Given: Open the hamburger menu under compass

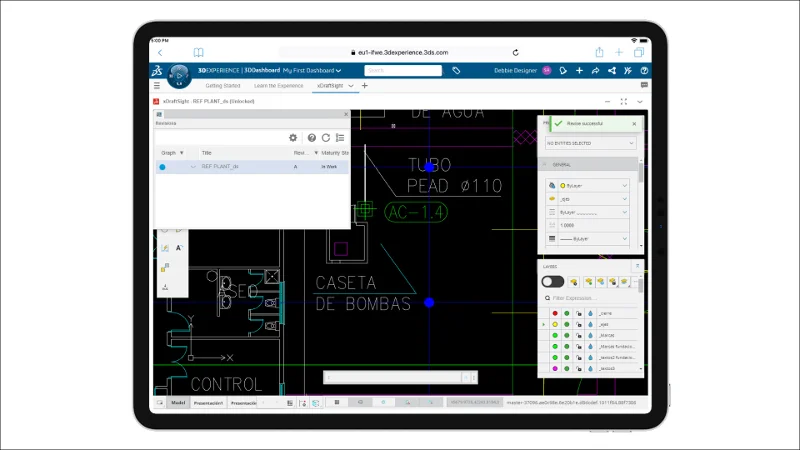Looking at the screenshot, I should (x=157, y=86).
